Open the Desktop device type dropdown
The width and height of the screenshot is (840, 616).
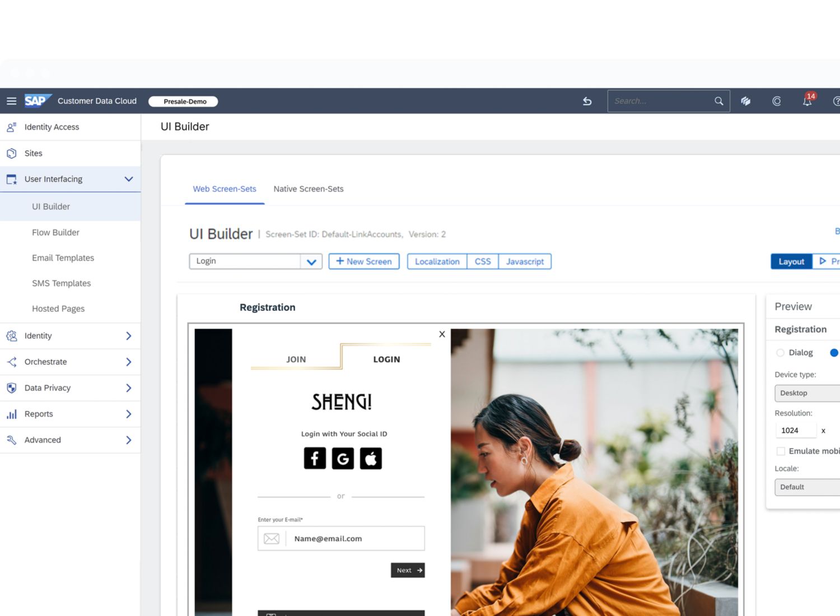click(x=807, y=393)
